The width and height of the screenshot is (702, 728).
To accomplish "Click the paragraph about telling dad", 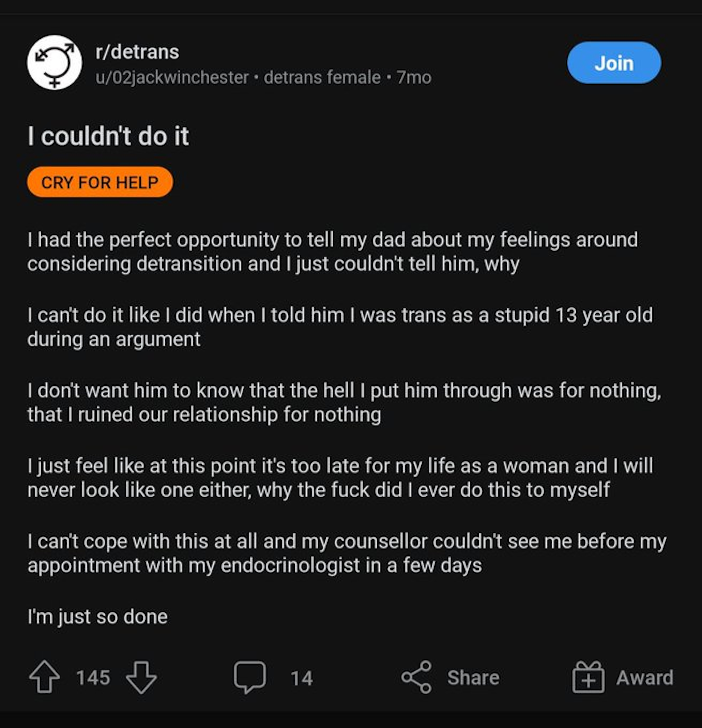I will 332,252.
